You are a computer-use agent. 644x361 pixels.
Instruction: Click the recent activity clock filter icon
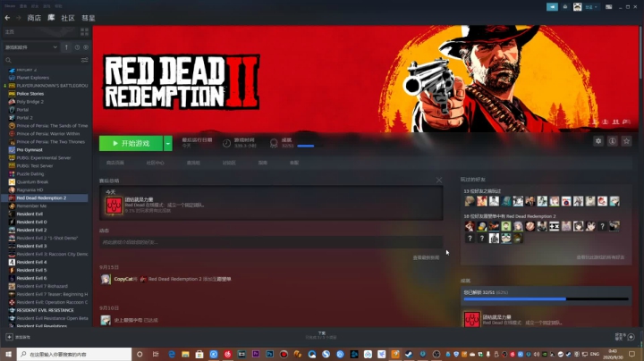coord(77,47)
